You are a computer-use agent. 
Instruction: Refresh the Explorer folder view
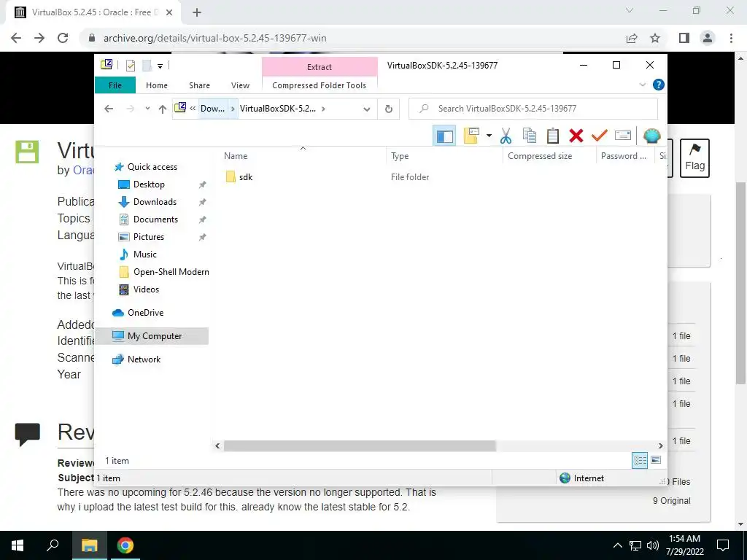[x=389, y=109]
